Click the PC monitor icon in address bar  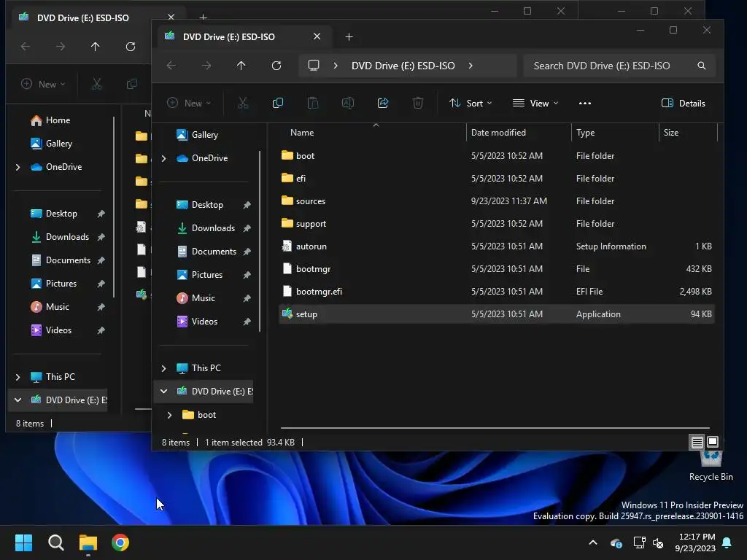(314, 65)
